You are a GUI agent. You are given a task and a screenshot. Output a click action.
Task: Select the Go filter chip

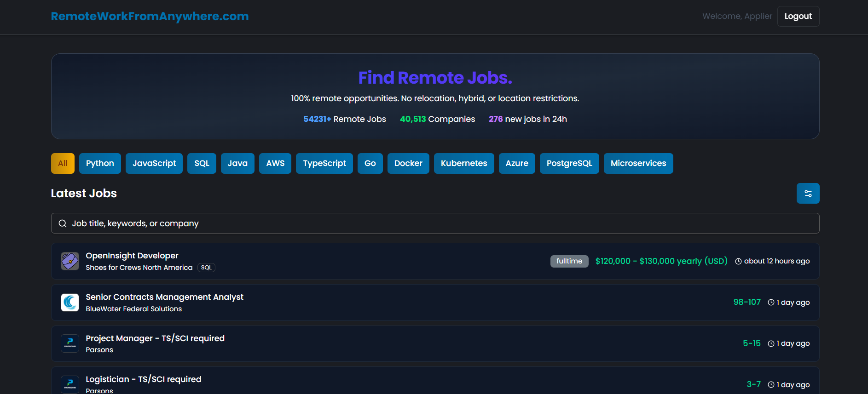pos(370,163)
